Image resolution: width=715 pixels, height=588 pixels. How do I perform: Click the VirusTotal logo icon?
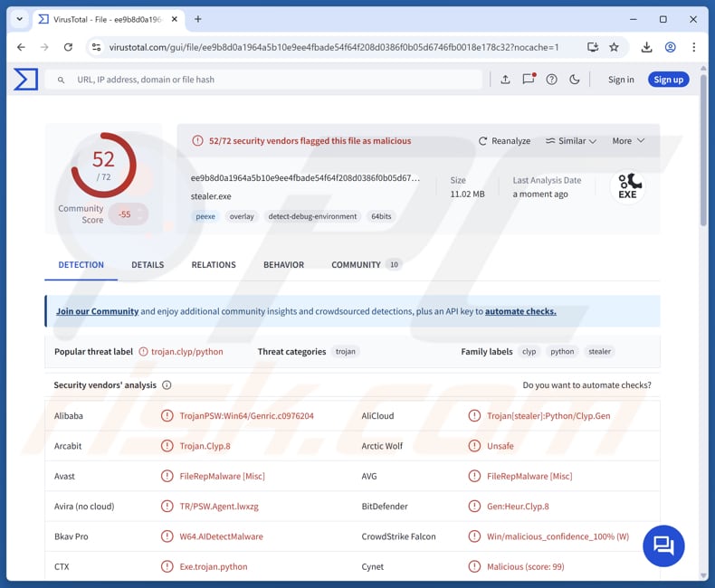pyautogui.click(x=26, y=80)
